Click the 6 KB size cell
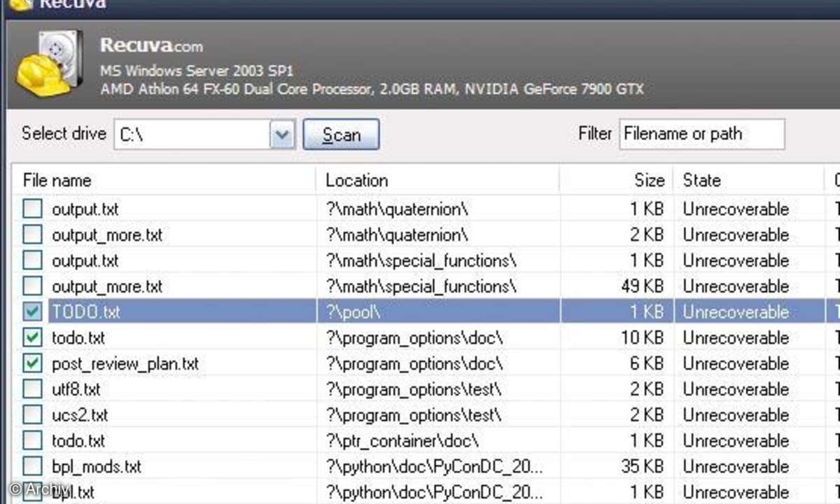This screenshot has height=504, width=840. 647,364
